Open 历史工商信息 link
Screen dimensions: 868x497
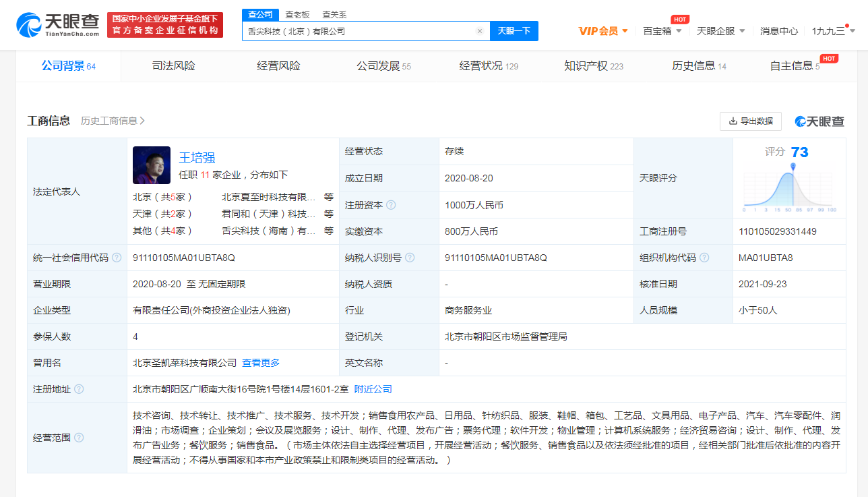(x=113, y=121)
